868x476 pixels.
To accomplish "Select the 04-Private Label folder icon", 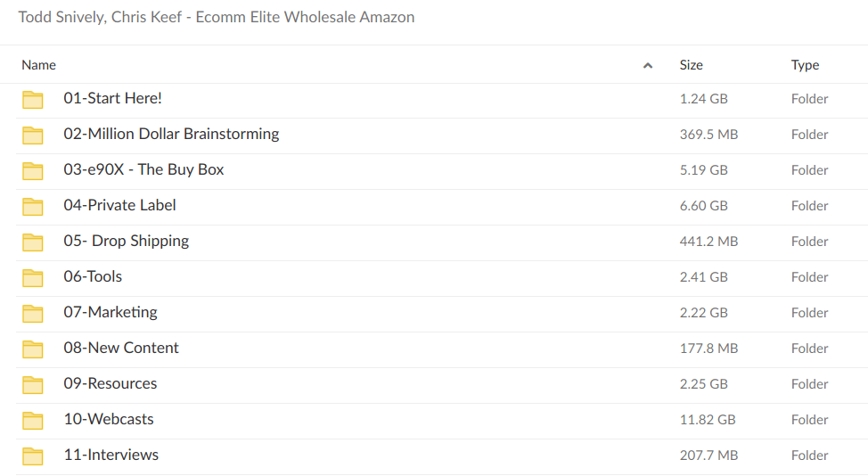I will 33,206.
